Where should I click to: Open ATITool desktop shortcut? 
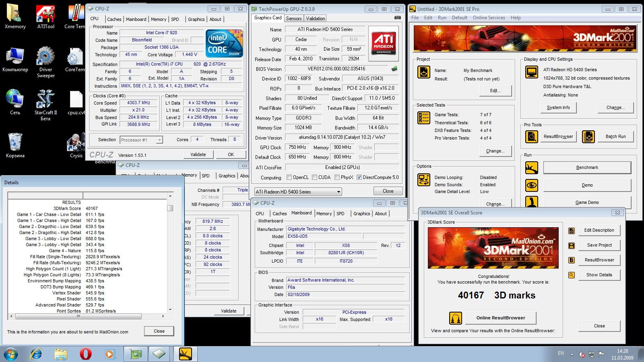click(x=45, y=16)
